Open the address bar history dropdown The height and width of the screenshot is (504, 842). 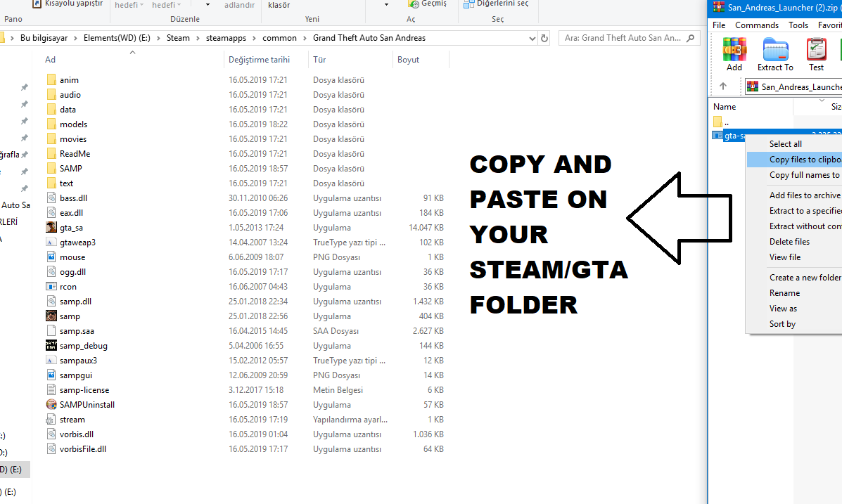pyautogui.click(x=532, y=38)
